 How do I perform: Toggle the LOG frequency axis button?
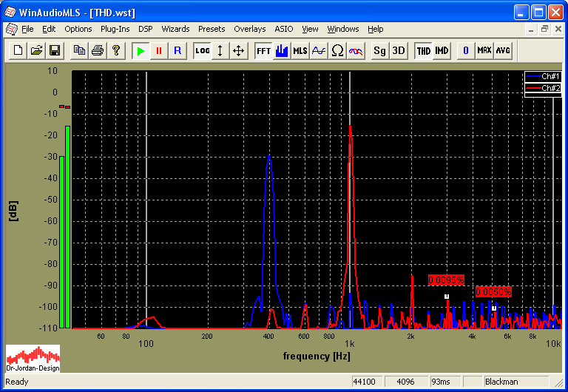click(202, 50)
